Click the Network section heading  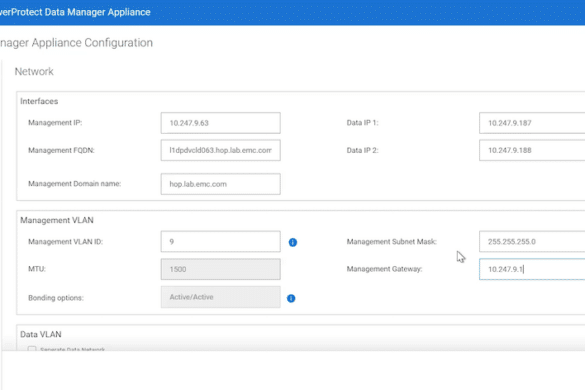coord(34,71)
